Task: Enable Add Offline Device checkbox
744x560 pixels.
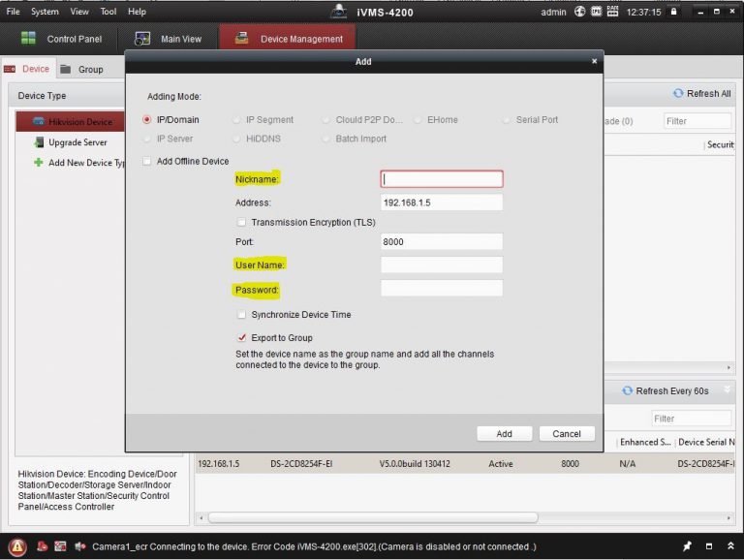Action: click(147, 161)
